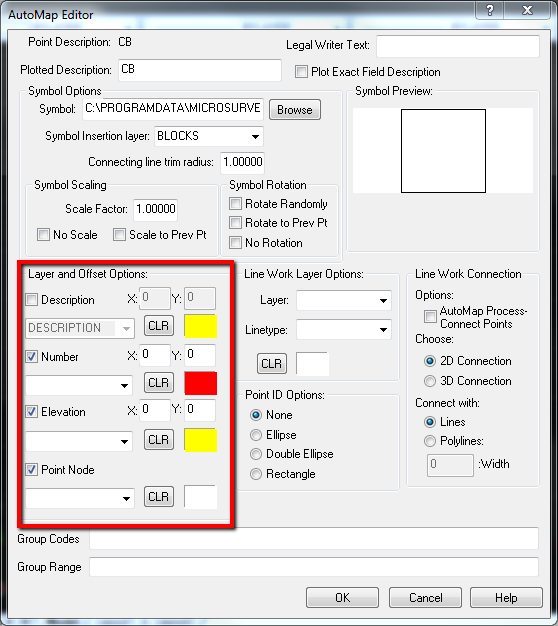Click the Symbol Preview square thumbnail
Viewport: 558px width, 626px height.
pyautogui.click(x=443, y=151)
